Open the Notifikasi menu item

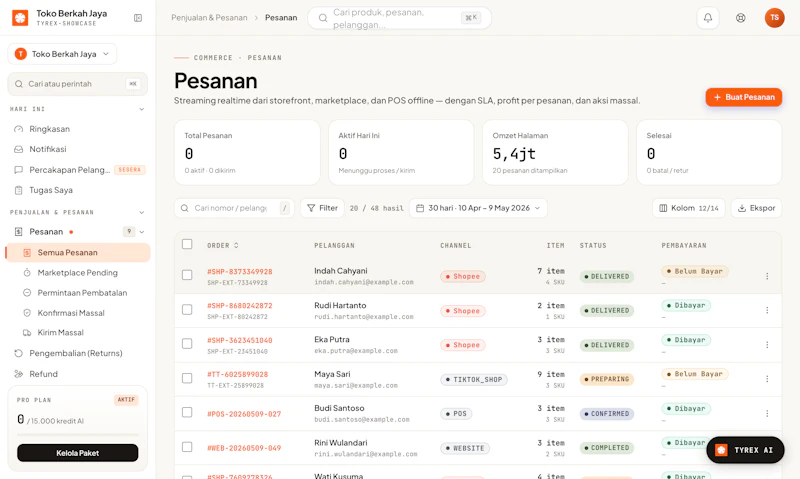[78, 149]
